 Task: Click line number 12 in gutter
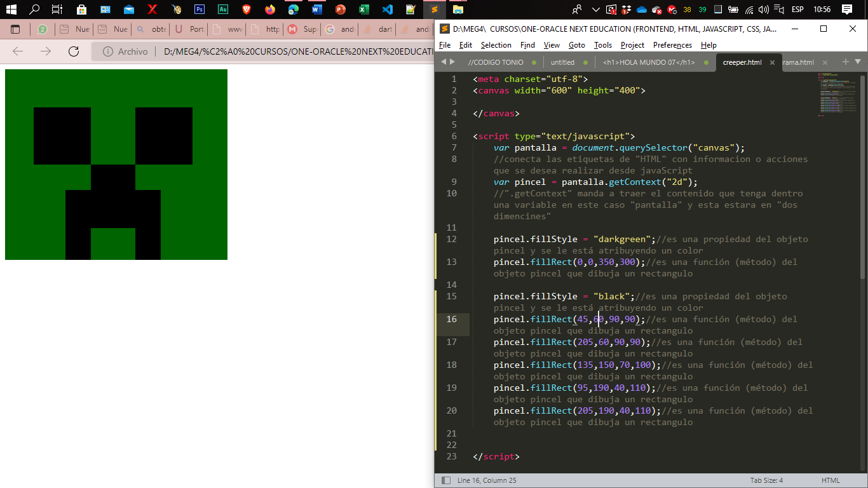[451, 239]
